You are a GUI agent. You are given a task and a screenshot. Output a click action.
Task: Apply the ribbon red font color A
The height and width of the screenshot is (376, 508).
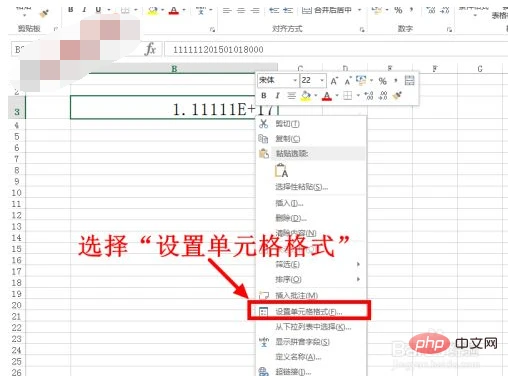pyautogui.click(x=174, y=10)
